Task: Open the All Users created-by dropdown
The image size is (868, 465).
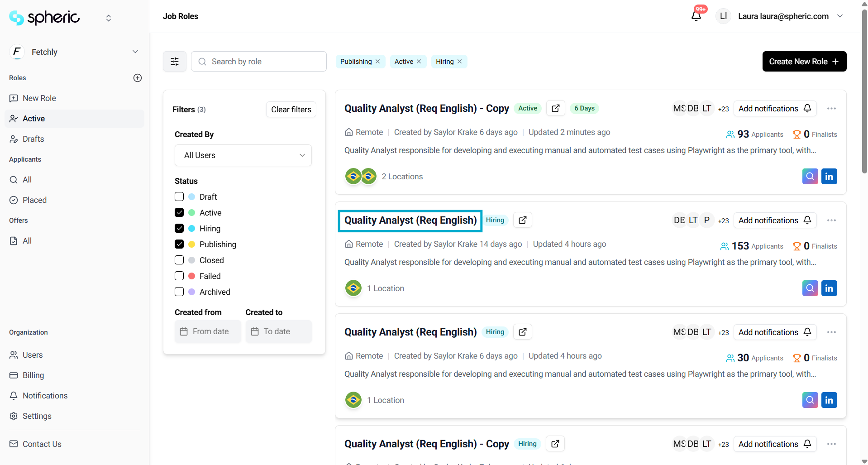Action: click(x=243, y=155)
